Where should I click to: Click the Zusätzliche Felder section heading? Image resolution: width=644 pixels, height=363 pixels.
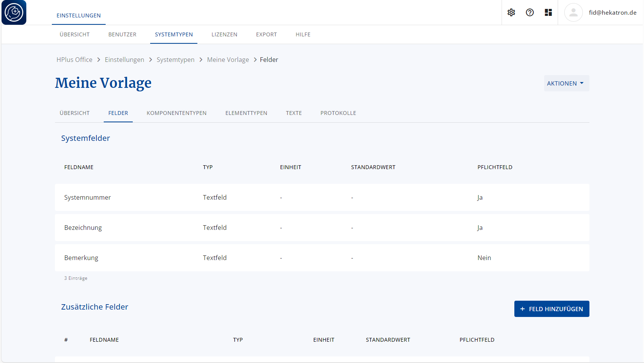(x=94, y=307)
